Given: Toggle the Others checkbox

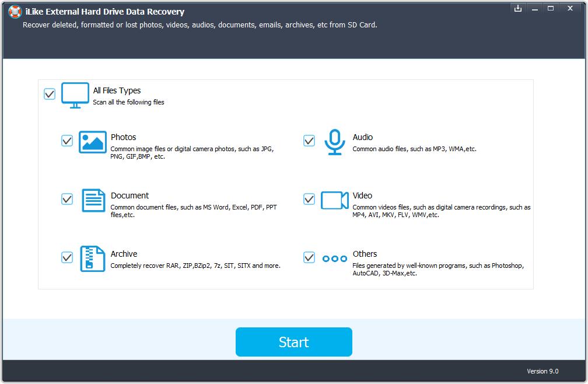Looking at the screenshot, I should 309,257.
